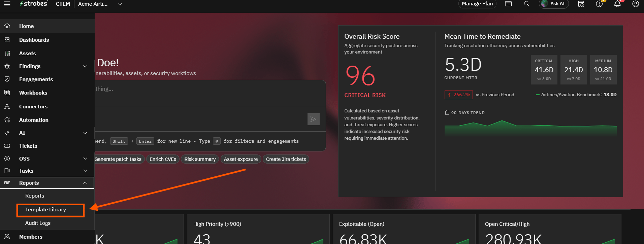This screenshot has width=644, height=244.
Task: Click the Assets grid icon
Action: pyautogui.click(x=7, y=53)
